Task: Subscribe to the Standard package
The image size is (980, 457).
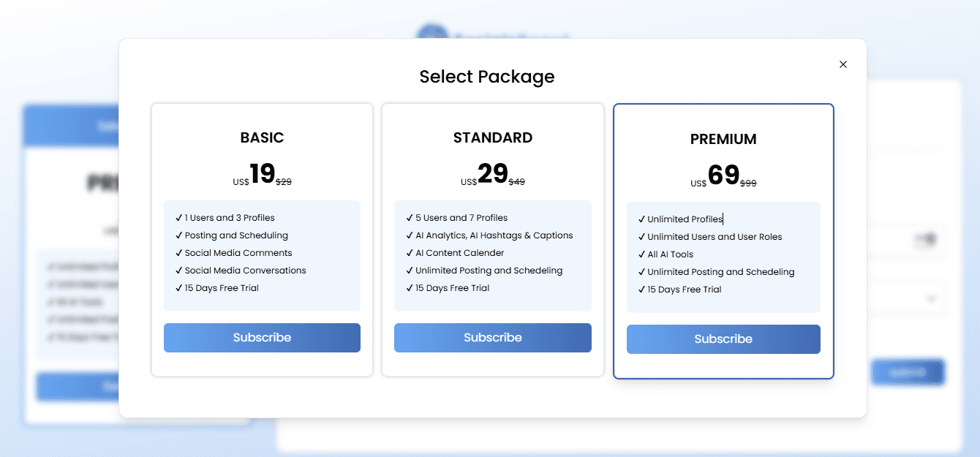Action: [493, 338]
